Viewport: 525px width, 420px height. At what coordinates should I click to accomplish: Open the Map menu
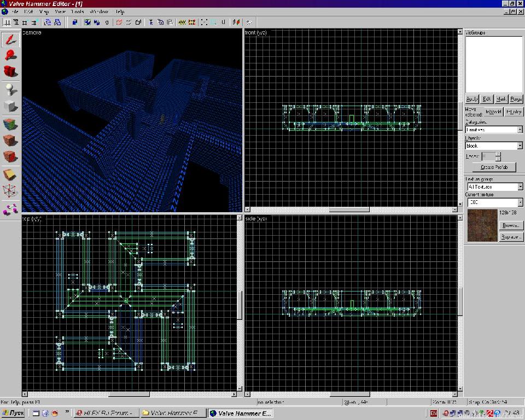pyautogui.click(x=44, y=11)
